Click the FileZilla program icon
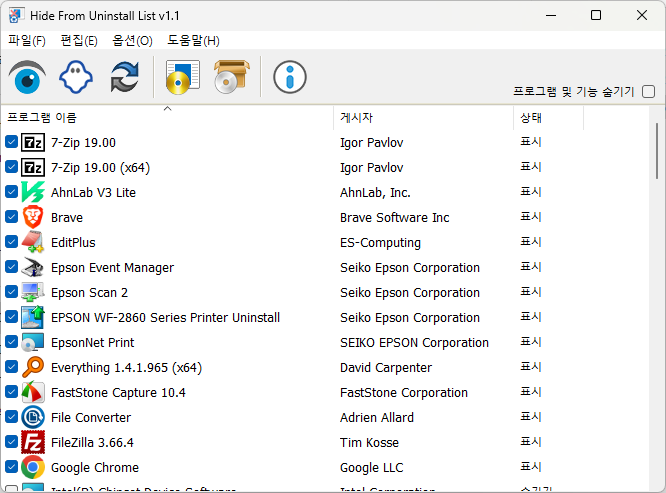 click(x=33, y=442)
